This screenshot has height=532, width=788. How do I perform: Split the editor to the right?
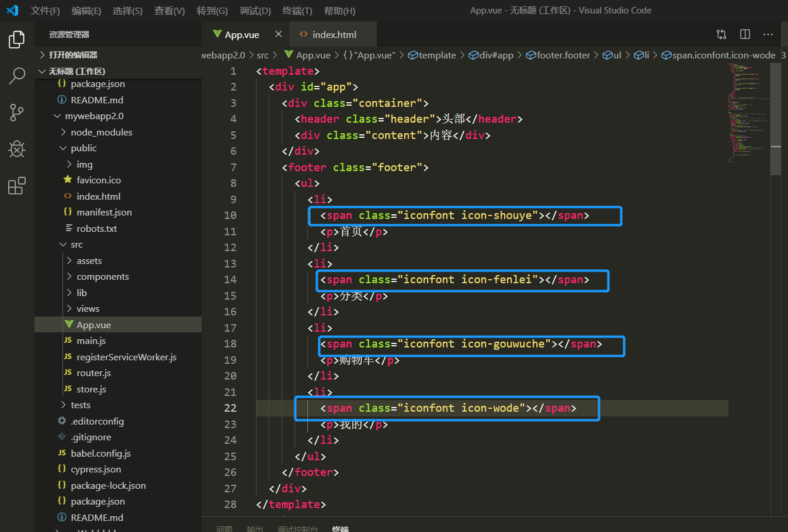click(745, 34)
